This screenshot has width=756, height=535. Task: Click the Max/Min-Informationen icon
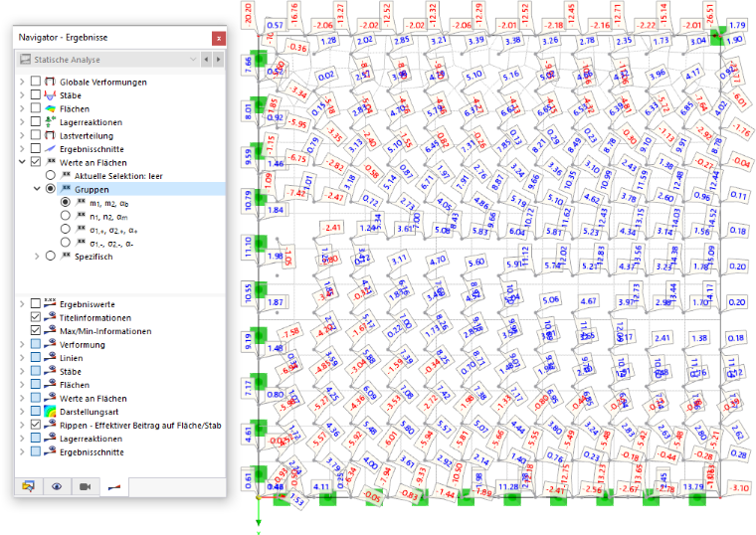(50, 330)
